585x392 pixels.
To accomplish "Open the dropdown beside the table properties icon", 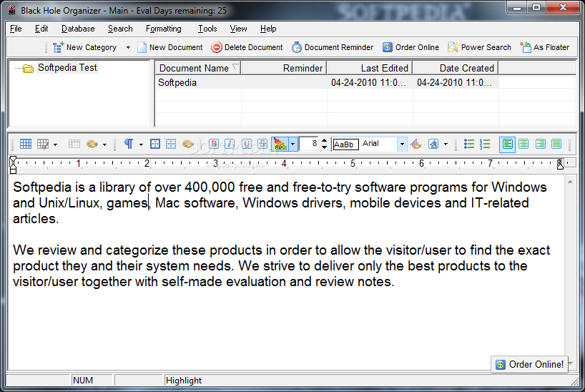I will (55, 144).
